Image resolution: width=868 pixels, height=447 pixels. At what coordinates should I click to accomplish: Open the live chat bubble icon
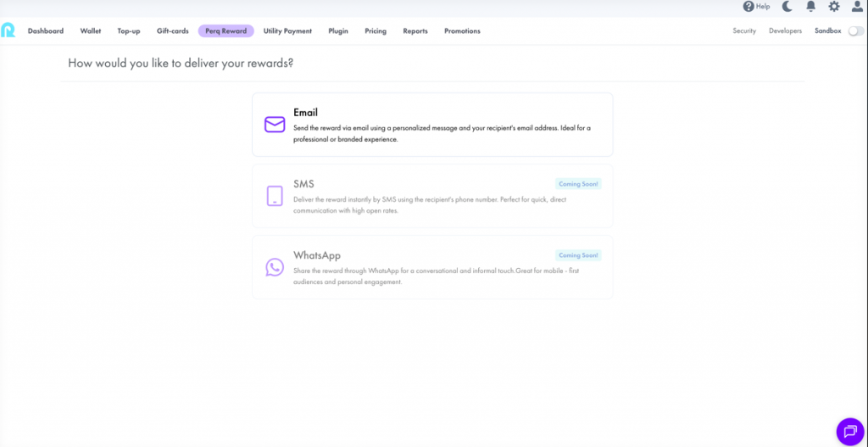tap(849, 432)
